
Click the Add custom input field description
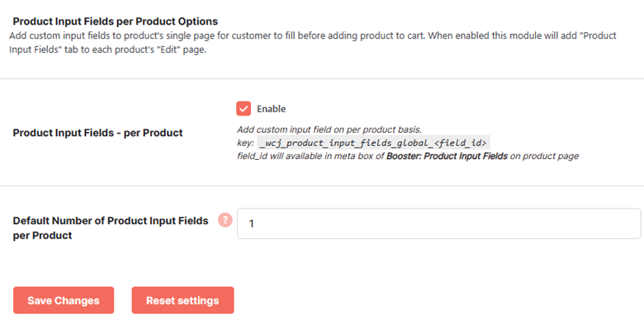[329, 129]
